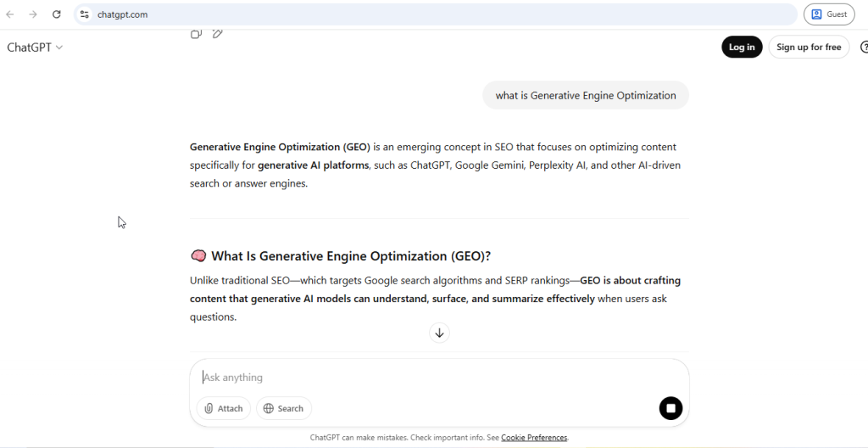Open the help question mark icon

click(x=864, y=48)
